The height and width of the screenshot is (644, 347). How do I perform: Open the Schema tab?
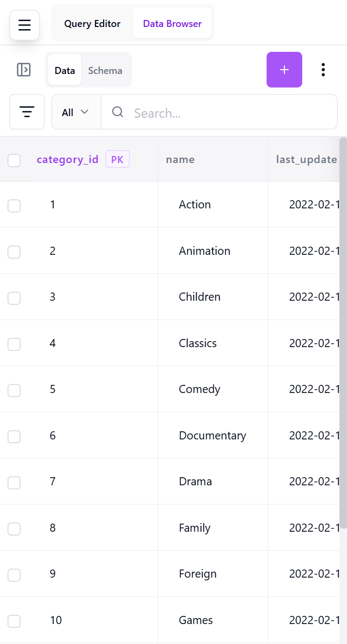click(x=105, y=70)
